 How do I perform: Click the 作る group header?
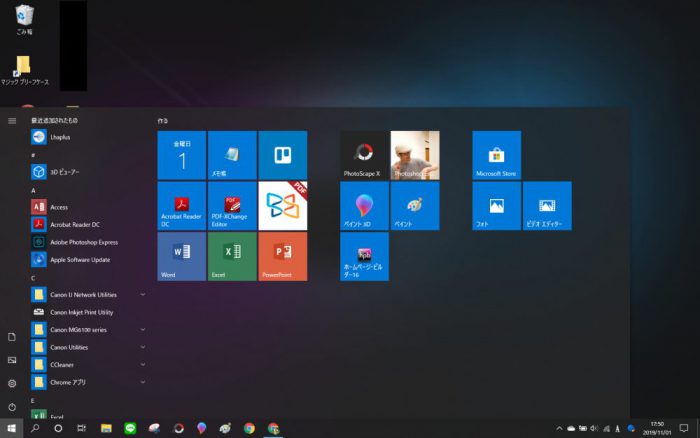click(163, 121)
